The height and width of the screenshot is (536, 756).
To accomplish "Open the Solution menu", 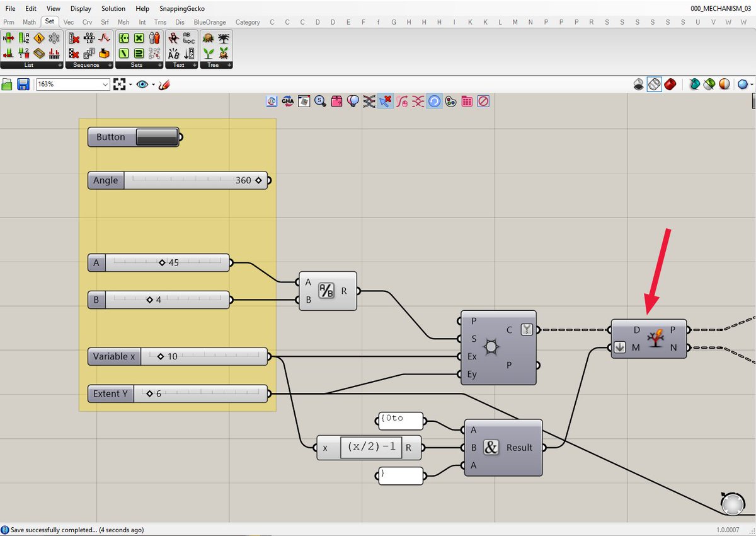I will (x=113, y=9).
